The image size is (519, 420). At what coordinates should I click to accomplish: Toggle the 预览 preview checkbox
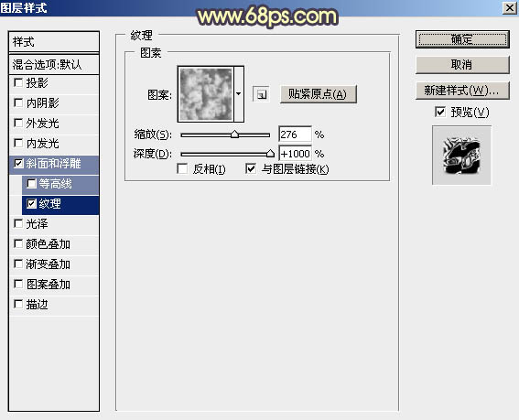pyautogui.click(x=440, y=112)
